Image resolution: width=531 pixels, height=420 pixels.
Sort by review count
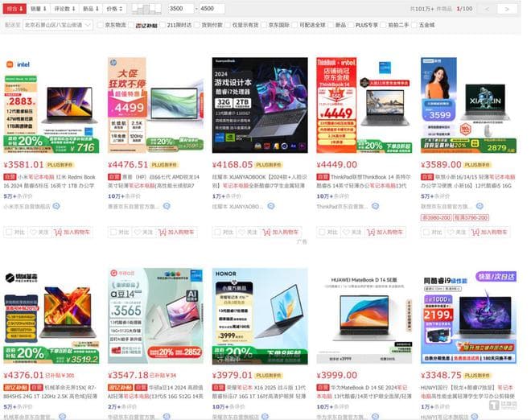[x=64, y=9]
